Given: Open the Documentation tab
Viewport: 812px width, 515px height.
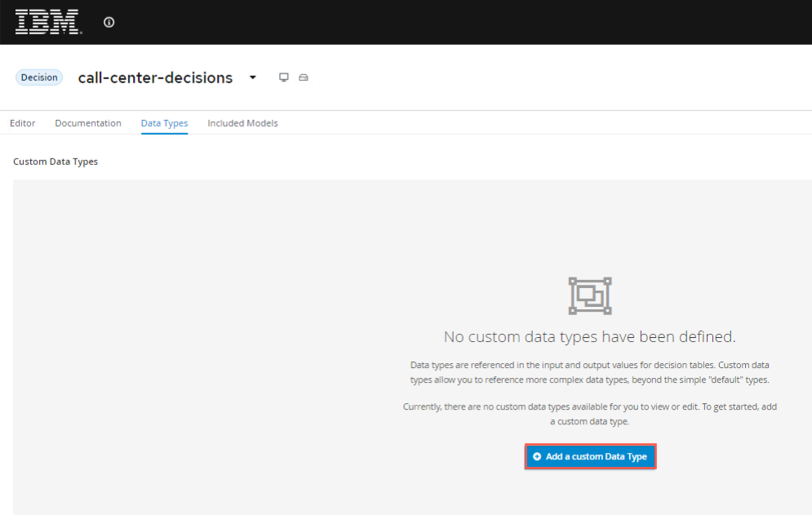Looking at the screenshot, I should 88,123.
